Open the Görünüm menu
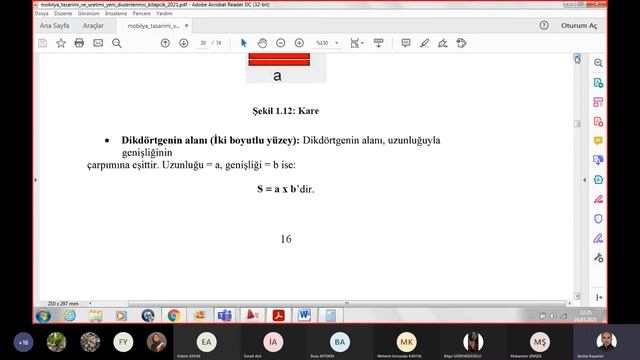 (89, 13)
